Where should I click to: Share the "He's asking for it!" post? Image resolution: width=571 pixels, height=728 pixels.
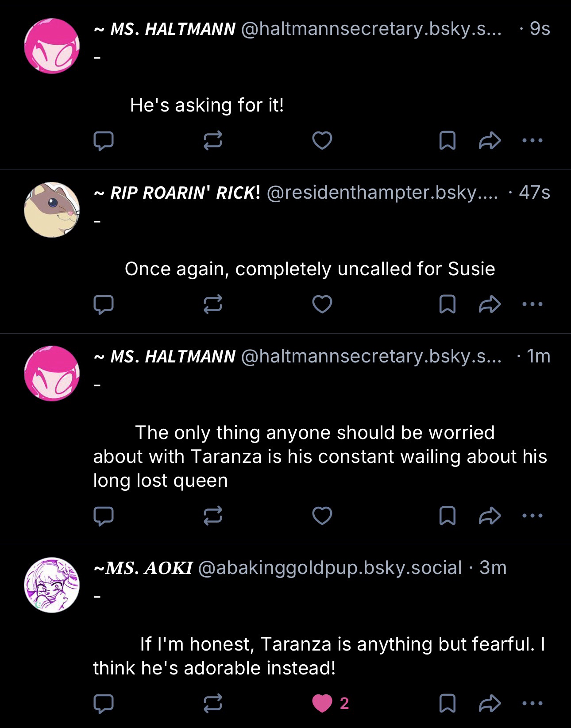(490, 141)
